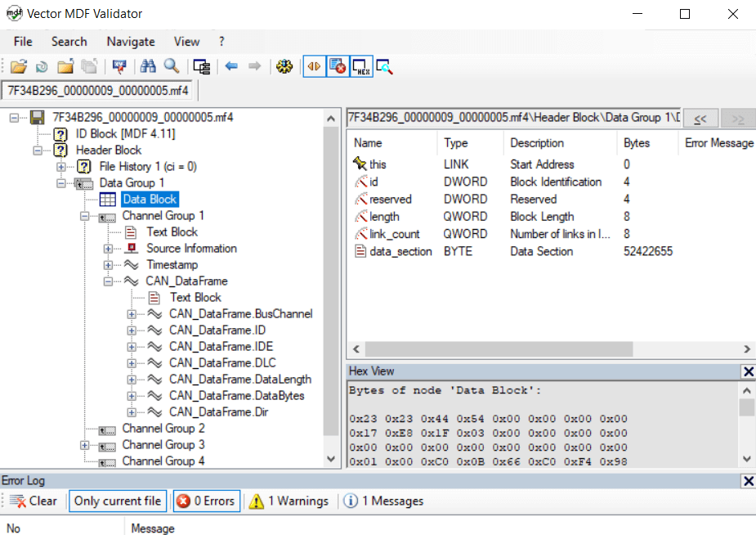The height and width of the screenshot is (535, 756).
Task: Toggle the Error Log panel icon
Action: point(338,66)
